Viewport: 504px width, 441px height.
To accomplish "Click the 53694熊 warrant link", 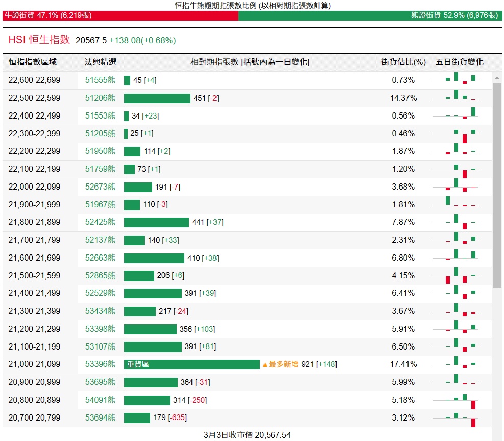I will pos(100,418).
